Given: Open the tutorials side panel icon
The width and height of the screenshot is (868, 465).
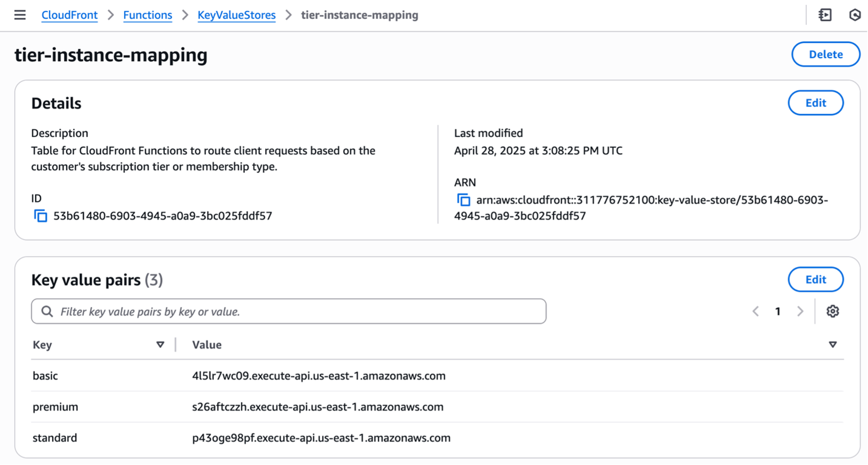Looking at the screenshot, I should click(826, 15).
